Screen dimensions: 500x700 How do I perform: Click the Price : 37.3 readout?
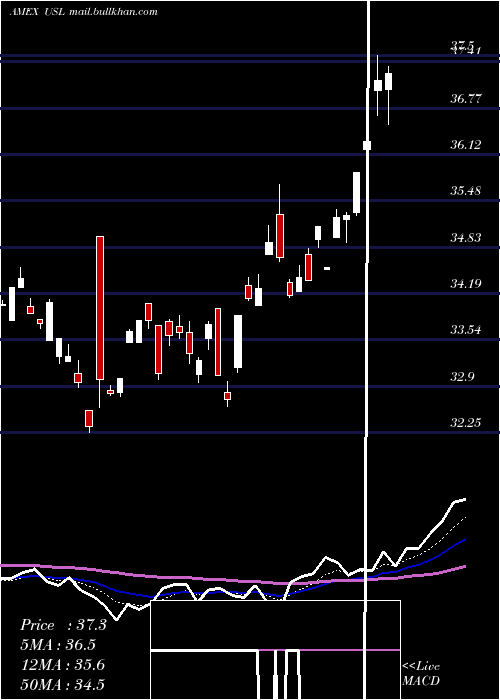[63, 625]
